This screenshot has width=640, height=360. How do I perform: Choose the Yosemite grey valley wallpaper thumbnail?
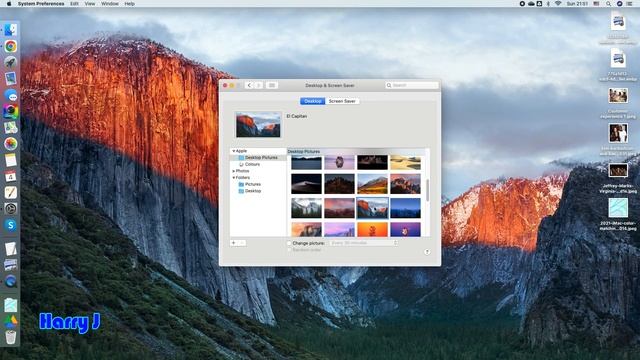click(306, 208)
